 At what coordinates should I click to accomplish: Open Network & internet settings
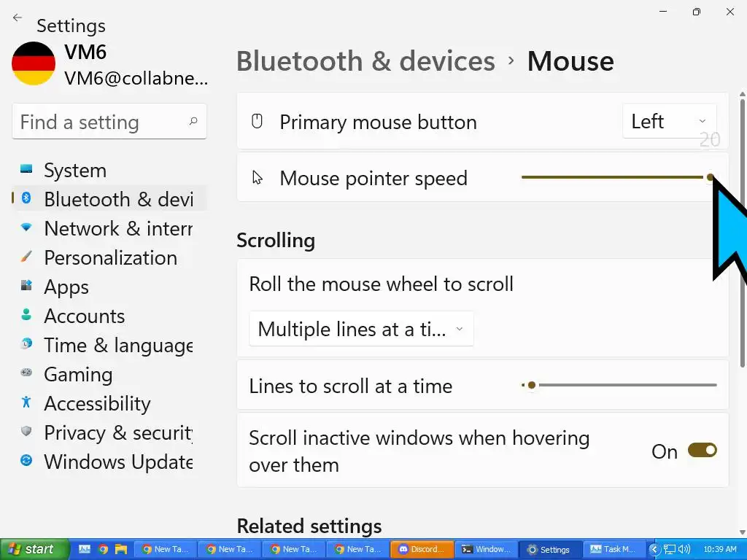click(x=109, y=228)
